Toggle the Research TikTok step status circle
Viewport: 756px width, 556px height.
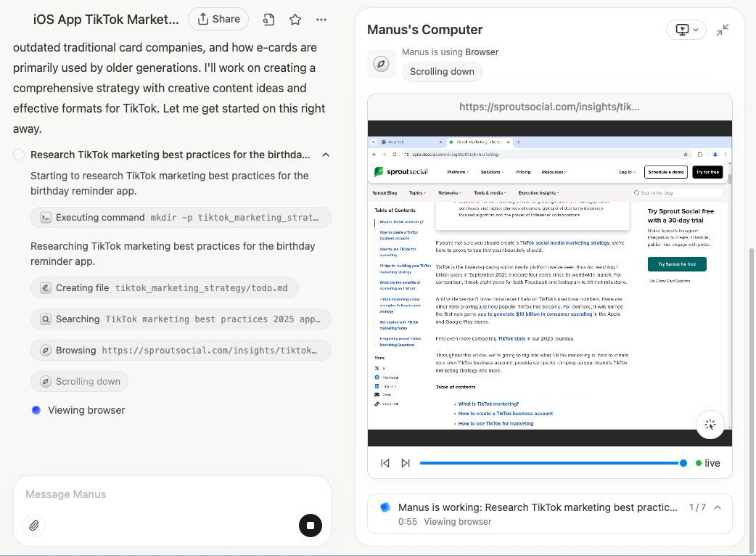click(x=19, y=155)
